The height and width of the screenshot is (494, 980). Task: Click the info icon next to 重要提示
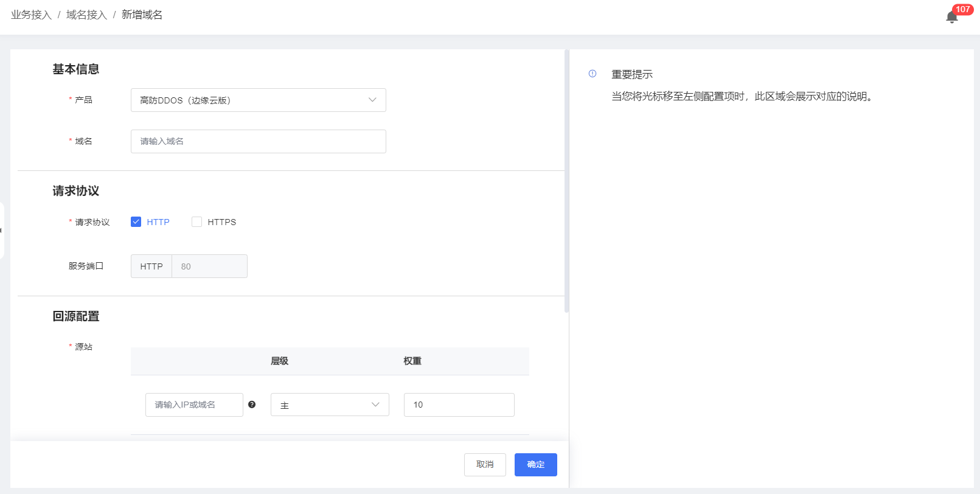(593, 74)
